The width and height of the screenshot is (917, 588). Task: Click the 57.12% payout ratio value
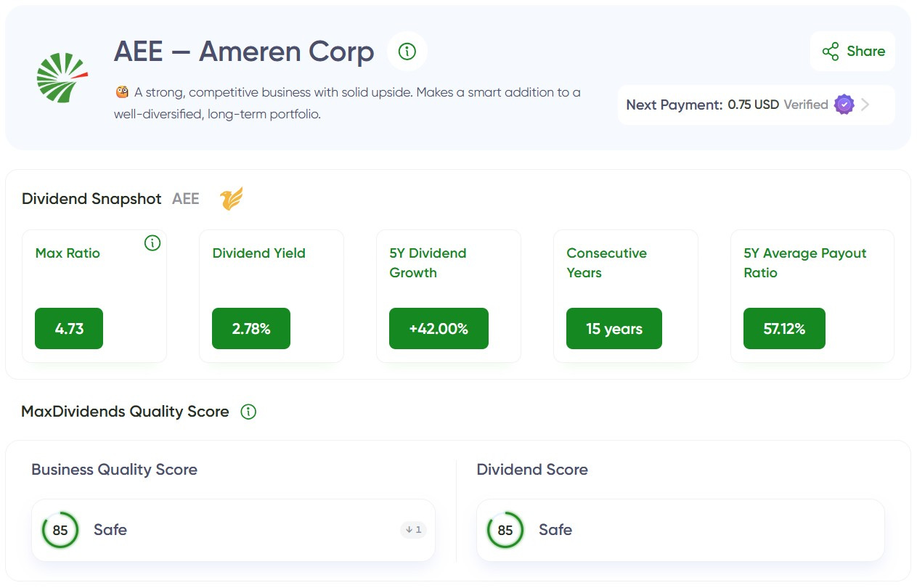click(x=784, y=328)
